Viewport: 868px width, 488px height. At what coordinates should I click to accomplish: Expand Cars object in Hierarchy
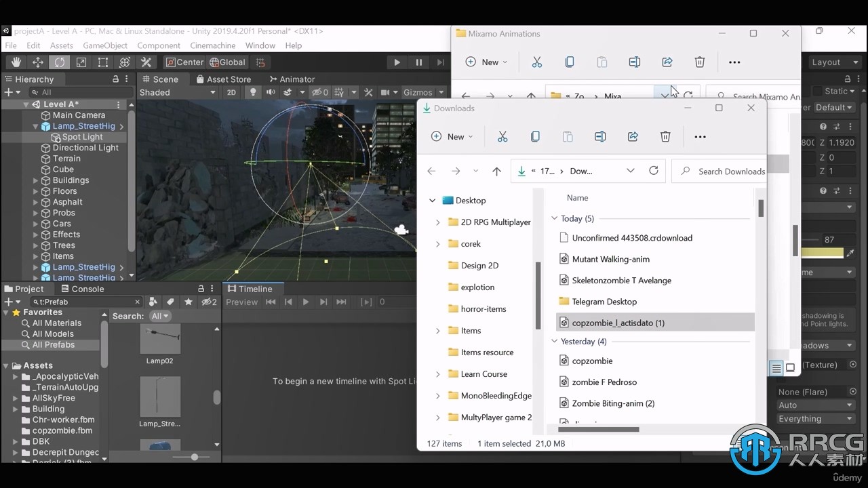pos(36,224)
